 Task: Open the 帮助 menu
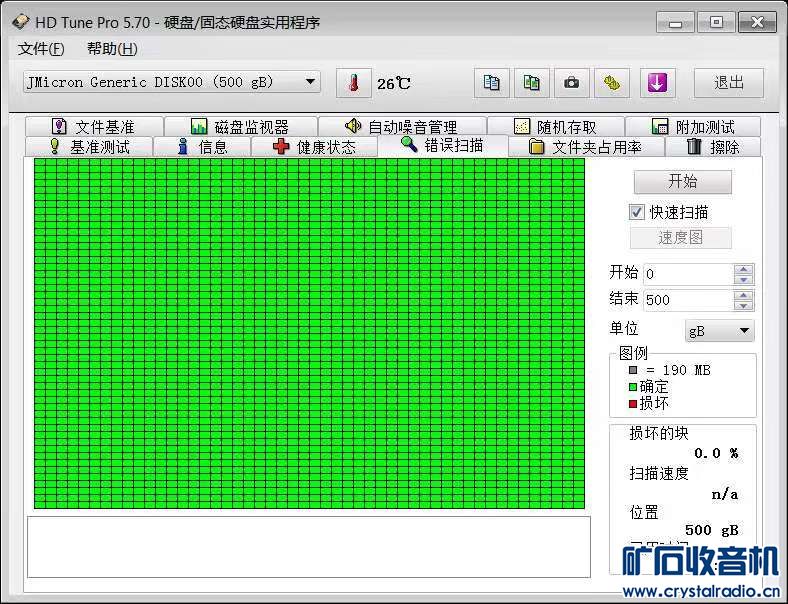click(x=112, y=49)
